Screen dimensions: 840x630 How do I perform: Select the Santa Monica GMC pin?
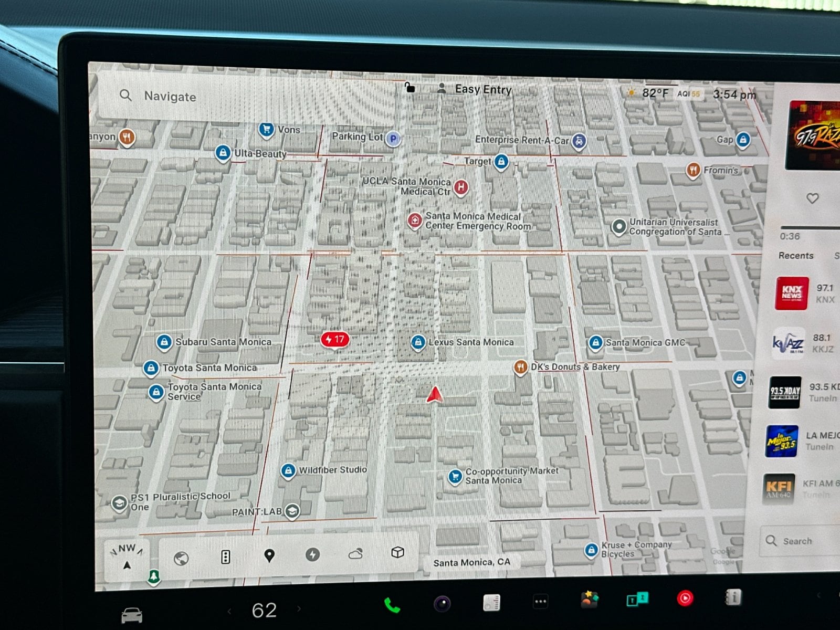[x=595, y=343]
